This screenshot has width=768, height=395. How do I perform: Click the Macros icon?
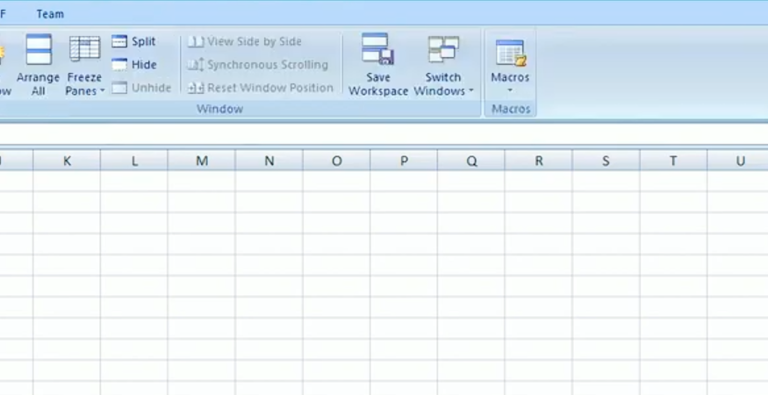(x=510, y=52)
